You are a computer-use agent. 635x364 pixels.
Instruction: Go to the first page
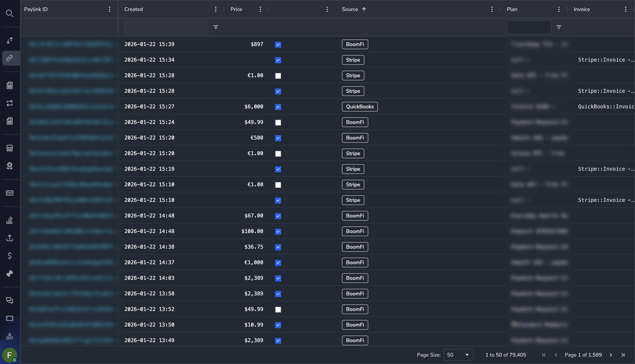tap(544, 355)
